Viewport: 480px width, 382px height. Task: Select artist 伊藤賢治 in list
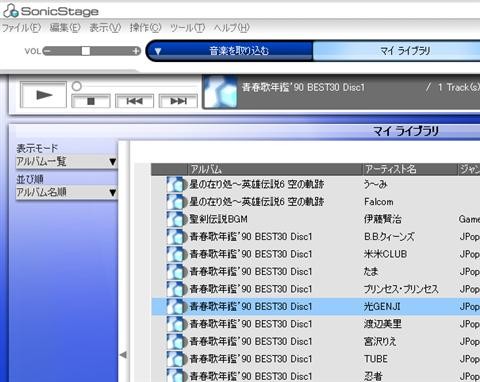[382, 219]
